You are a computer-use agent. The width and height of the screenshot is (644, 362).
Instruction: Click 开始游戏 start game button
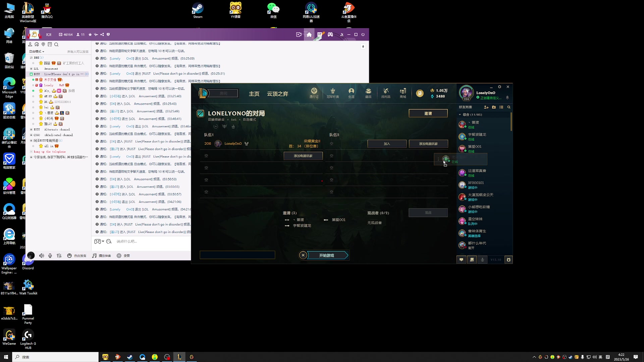click(327, 255)
